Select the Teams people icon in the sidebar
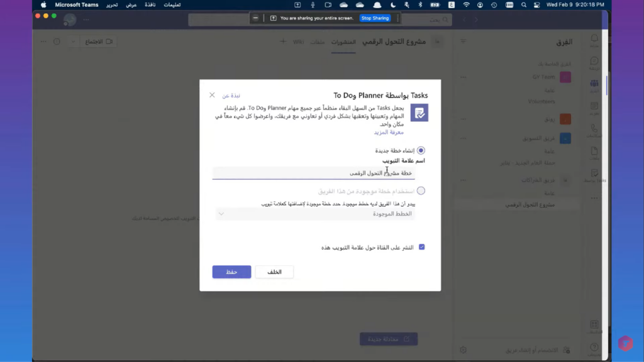The width and height of the screenshot is (644, 362). coord(594,84)
